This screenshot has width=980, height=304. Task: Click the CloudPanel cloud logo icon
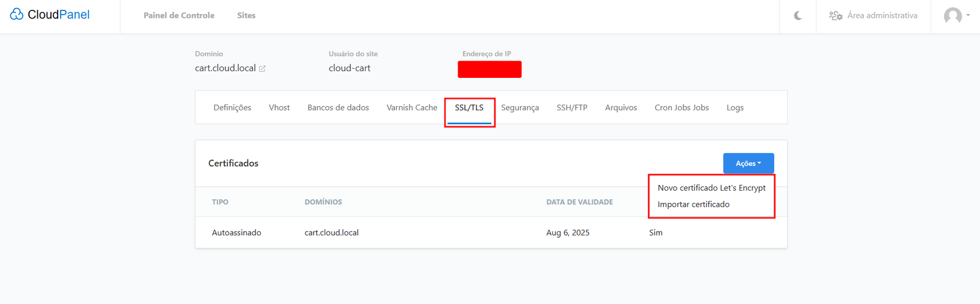point(17,15)
